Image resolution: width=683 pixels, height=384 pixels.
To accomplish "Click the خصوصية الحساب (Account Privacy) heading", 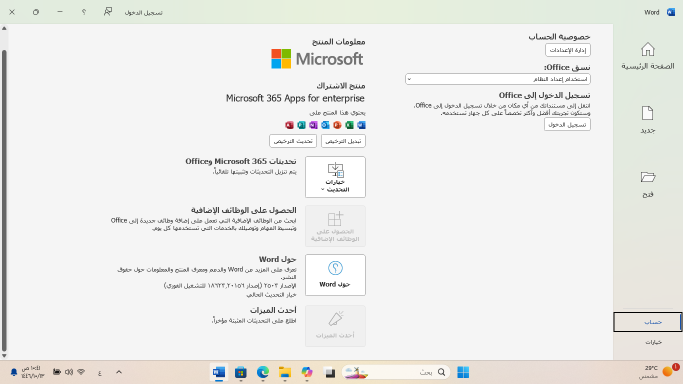I will coord(559,37).
